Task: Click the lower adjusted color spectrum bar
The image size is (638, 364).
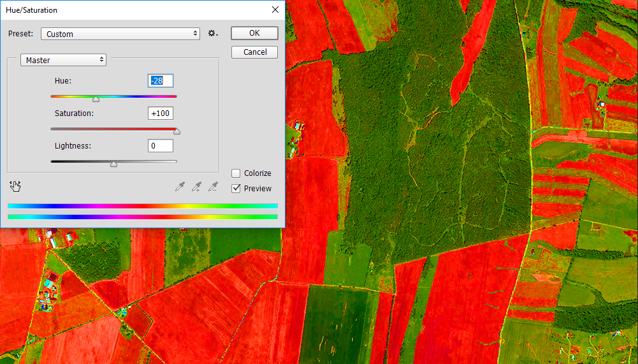Action: tap(142, 217)
